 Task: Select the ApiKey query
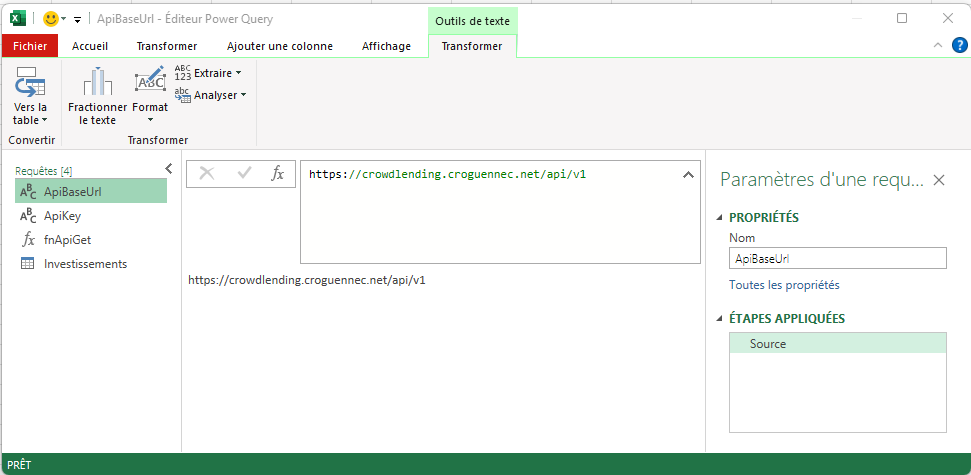[91, 216]
